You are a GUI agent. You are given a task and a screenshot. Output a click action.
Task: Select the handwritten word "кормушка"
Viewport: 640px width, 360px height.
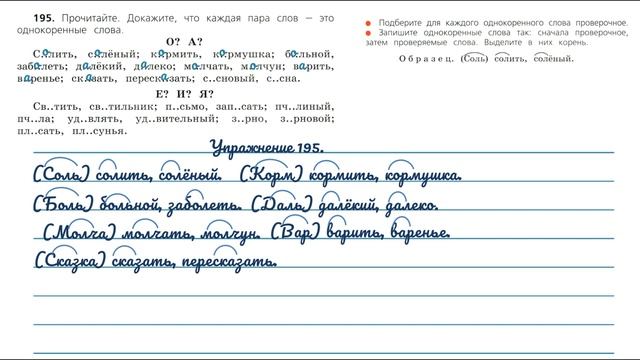pos(423,177)
